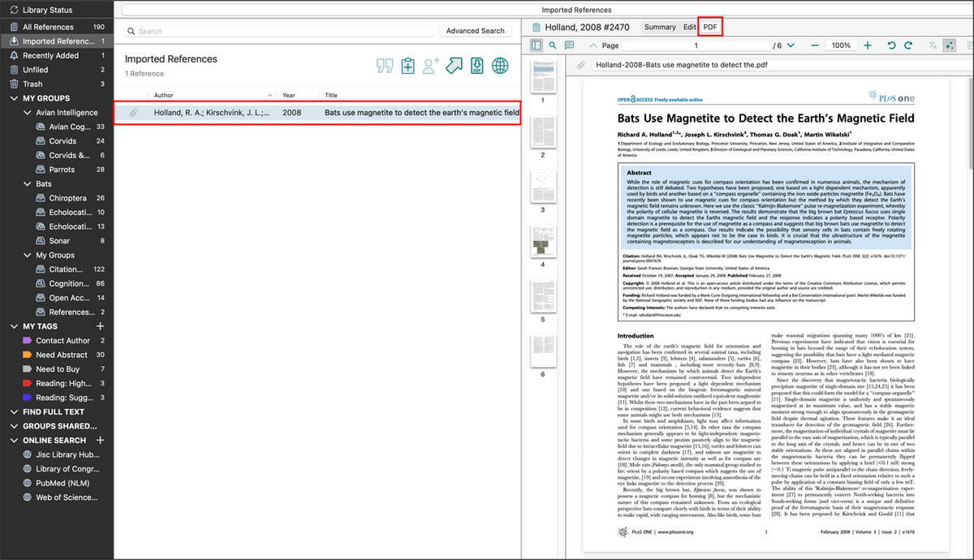The width and height of the screenshot is (974, 560).
Task: Click the Insert Citation quotation marks icon
Action: [385, 66]
